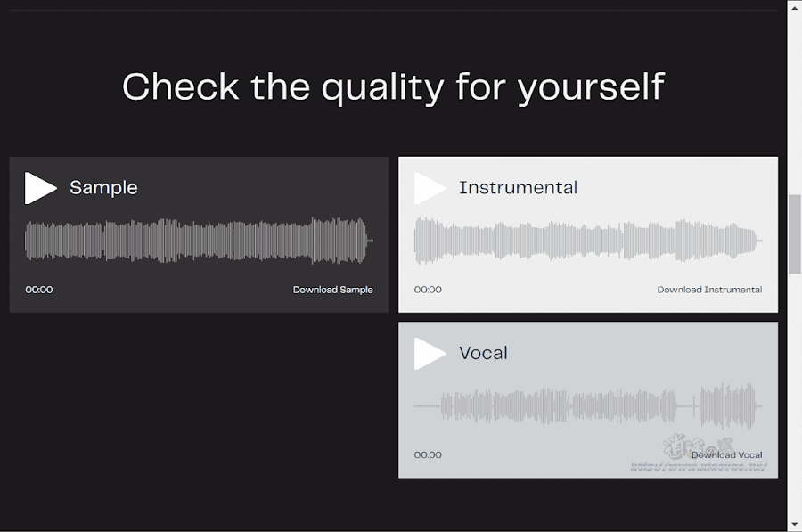The height and width of the screenshot is (532, 802).
Task: Click the Download Vocal link
Action: (726, 454)
